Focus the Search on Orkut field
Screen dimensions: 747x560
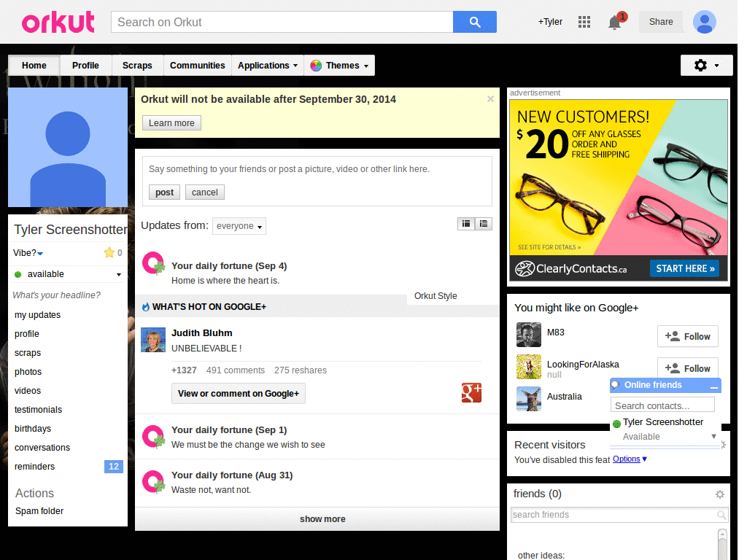point(282,22)
